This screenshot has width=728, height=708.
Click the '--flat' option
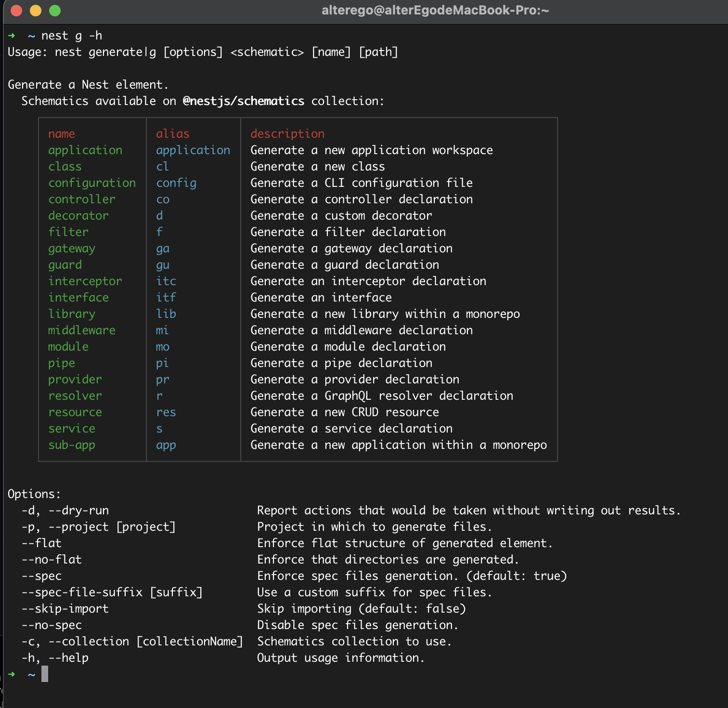pos(41,543)
